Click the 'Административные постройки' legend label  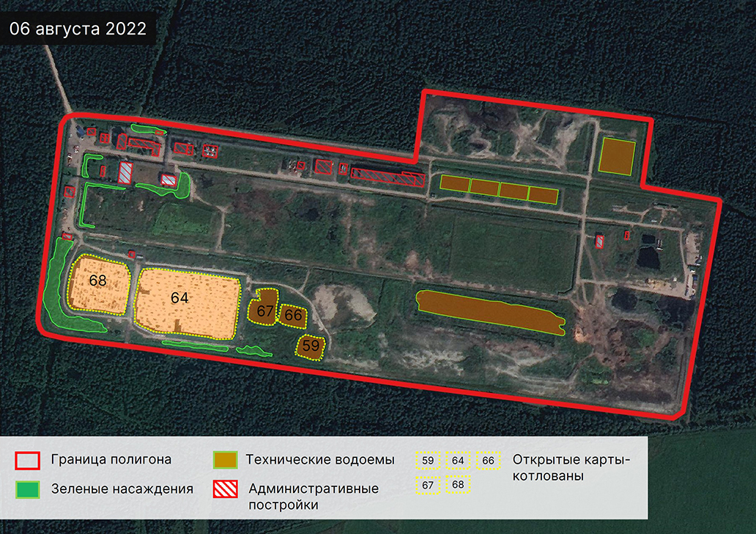[x=314, y=497]
